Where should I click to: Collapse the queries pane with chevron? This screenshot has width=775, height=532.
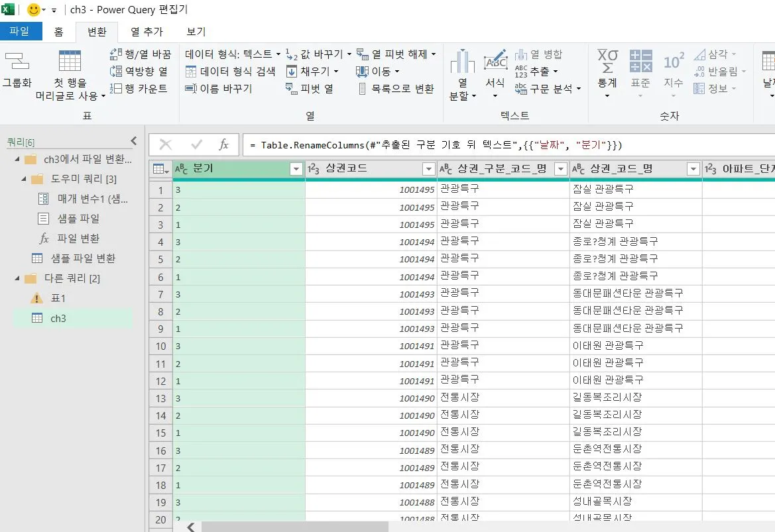tap(134, 140)
